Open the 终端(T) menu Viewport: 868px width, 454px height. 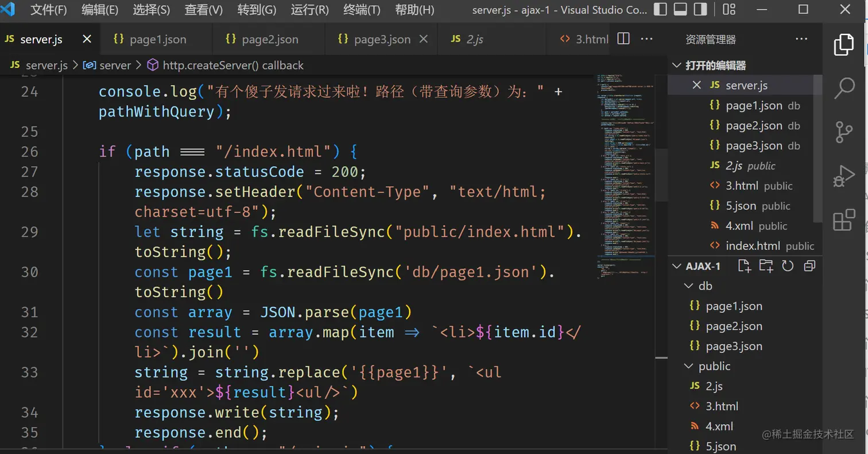tap(362, 10)
